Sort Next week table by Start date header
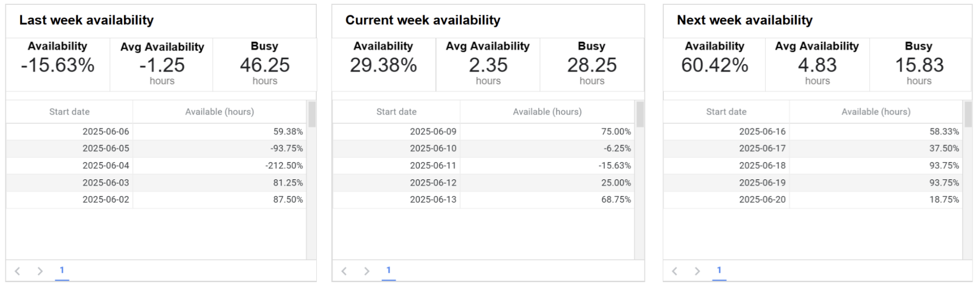Image resolution: width=980 pixels, height=289 pixels. coord(726,112)
